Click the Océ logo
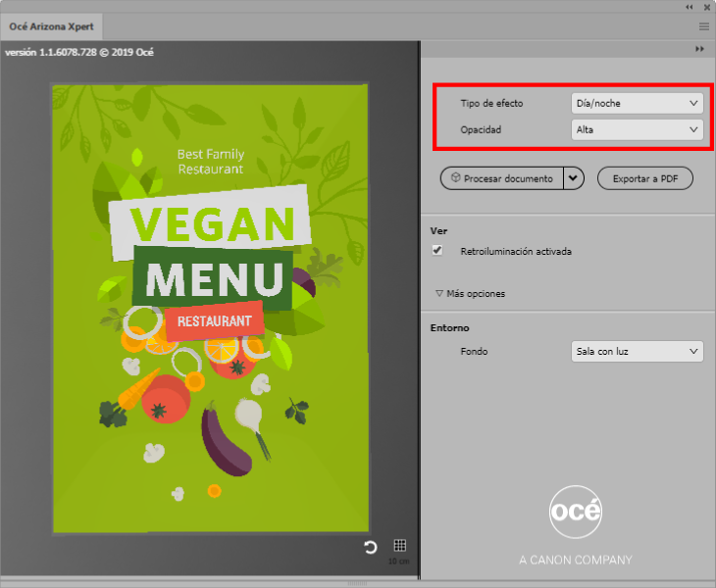716x588 pixels. pos(576,512)
